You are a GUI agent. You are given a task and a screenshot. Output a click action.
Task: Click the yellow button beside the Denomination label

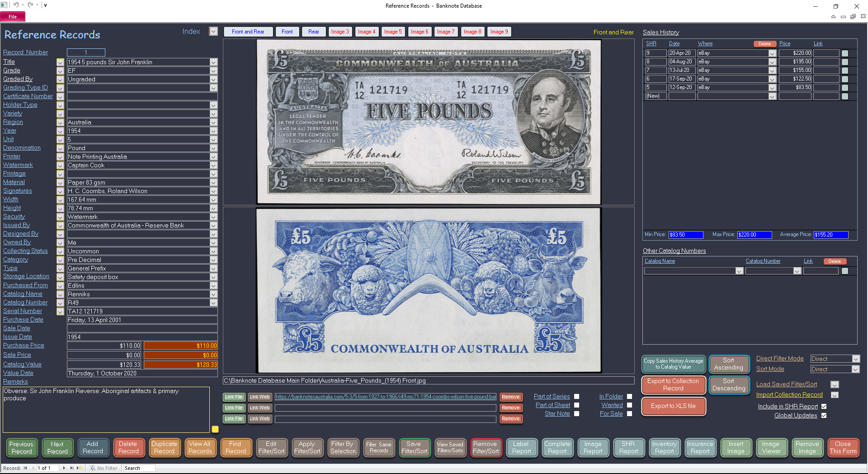point(60,148)
